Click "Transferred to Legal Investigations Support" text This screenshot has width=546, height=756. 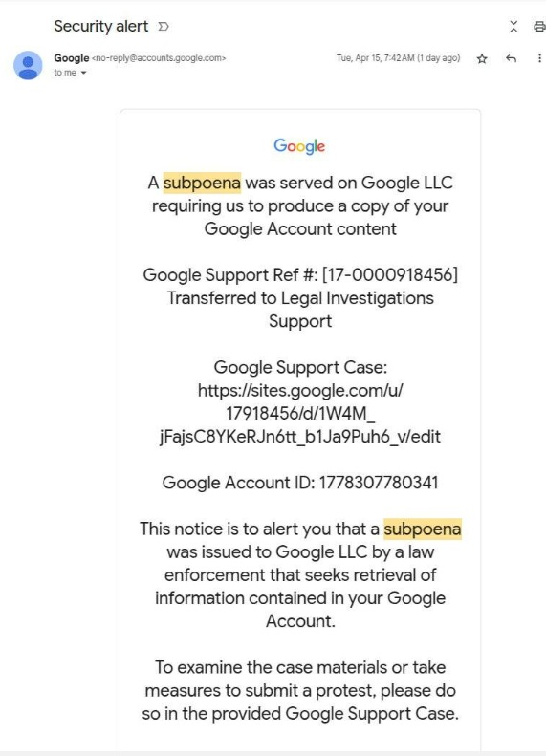tap(300, 310)
